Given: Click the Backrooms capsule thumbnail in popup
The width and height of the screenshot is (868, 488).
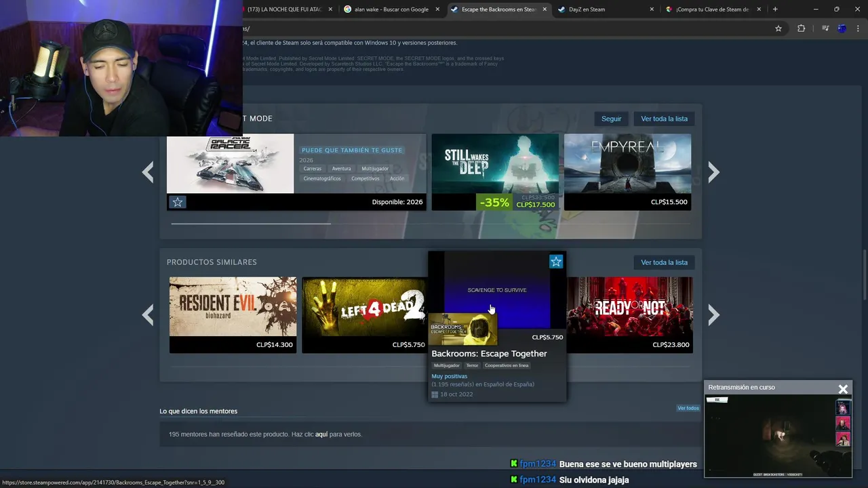Looking at the screenshot, I should 463,329.
